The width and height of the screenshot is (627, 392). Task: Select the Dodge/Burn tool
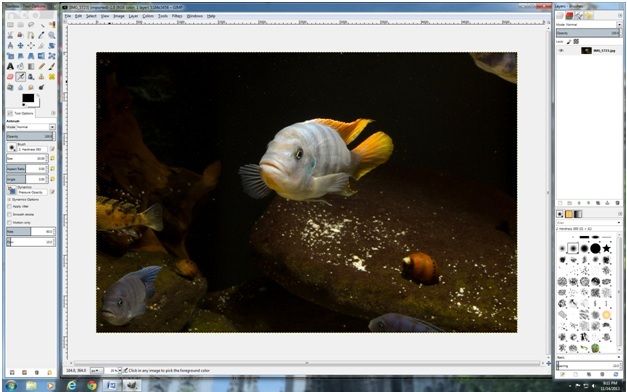[41, 87]
